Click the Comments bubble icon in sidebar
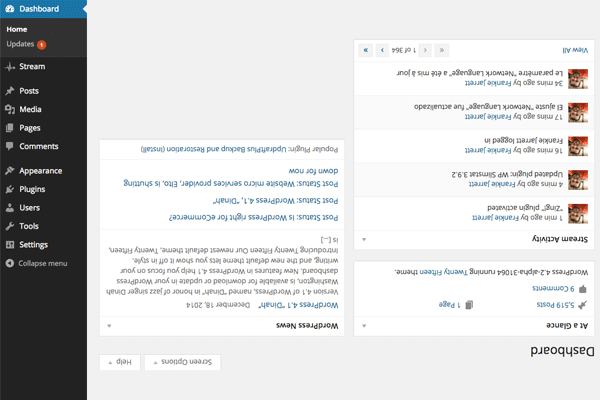Screen dimensions: 600x400 click(10, 146)
